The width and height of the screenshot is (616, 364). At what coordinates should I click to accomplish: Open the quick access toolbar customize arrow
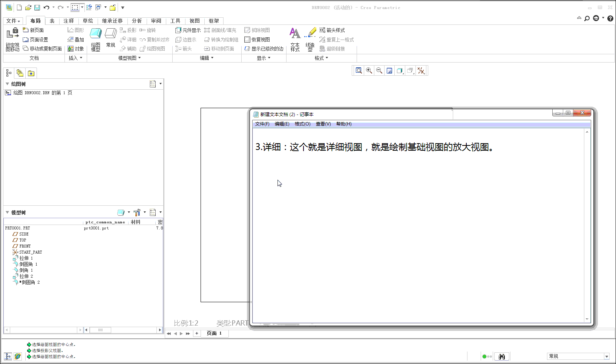(123, 8)
